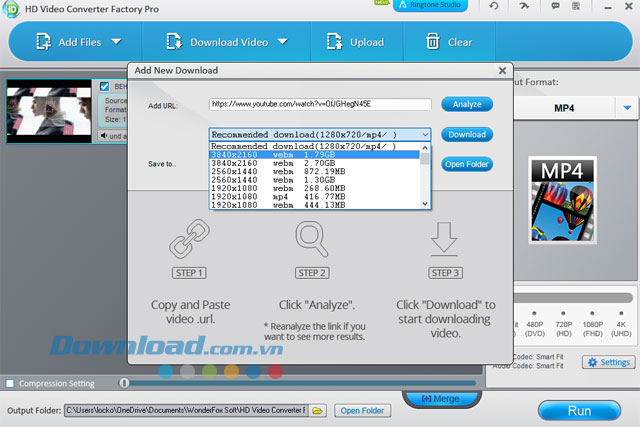The width and height of the screenshot is (640, 427).
Task: Click the format list scroll up arrow
Action: point(425,147)
